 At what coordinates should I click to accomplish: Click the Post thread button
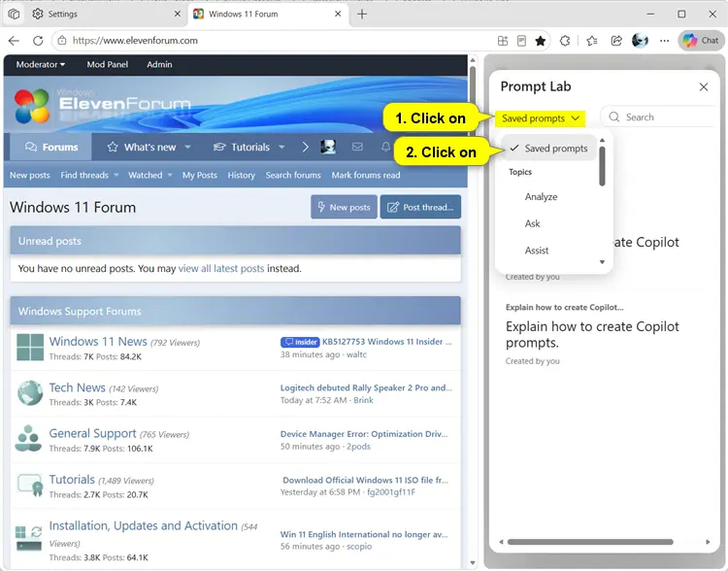(420, 207)
